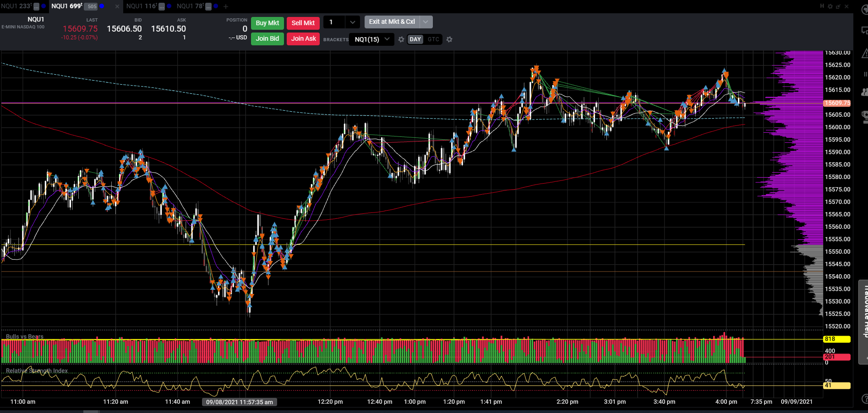Image resolution: width=868 pixels, height=413 pixels.
Task: Click the 12:20 pm time axis label
Action: point(330,402)
